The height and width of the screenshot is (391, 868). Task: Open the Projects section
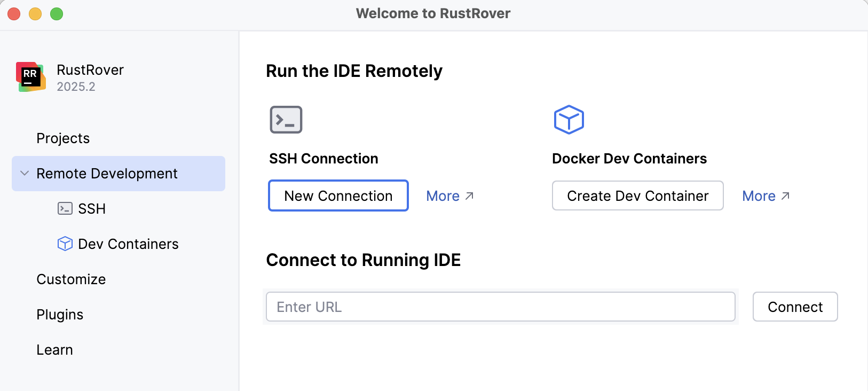(x=63, y=138)
